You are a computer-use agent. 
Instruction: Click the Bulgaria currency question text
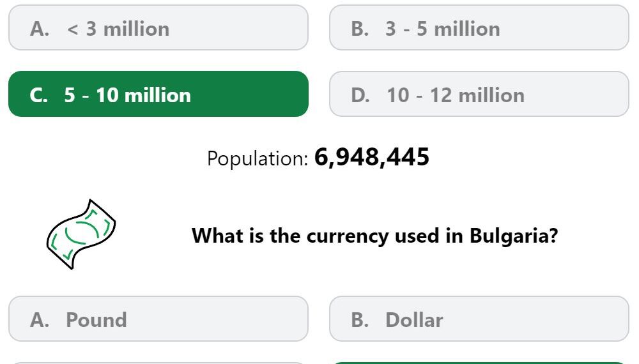(374, 236)
